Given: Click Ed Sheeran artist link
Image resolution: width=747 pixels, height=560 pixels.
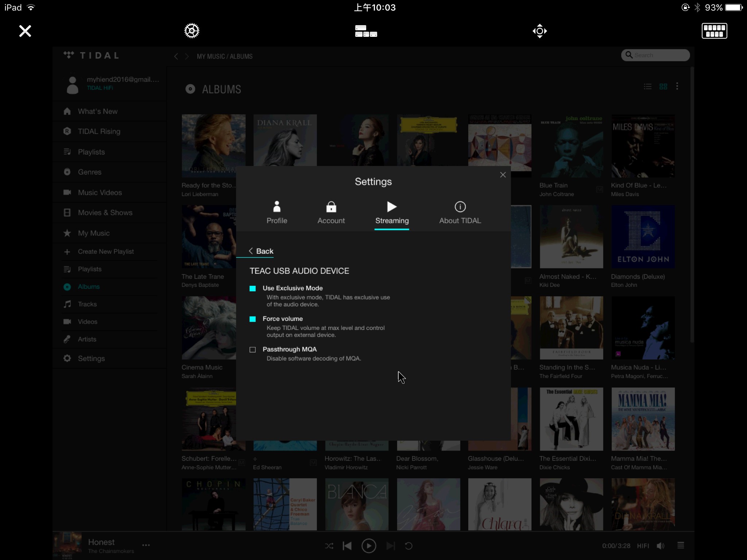Looking at the screenshot, I should pyautogui.click(x=267, y=467).
